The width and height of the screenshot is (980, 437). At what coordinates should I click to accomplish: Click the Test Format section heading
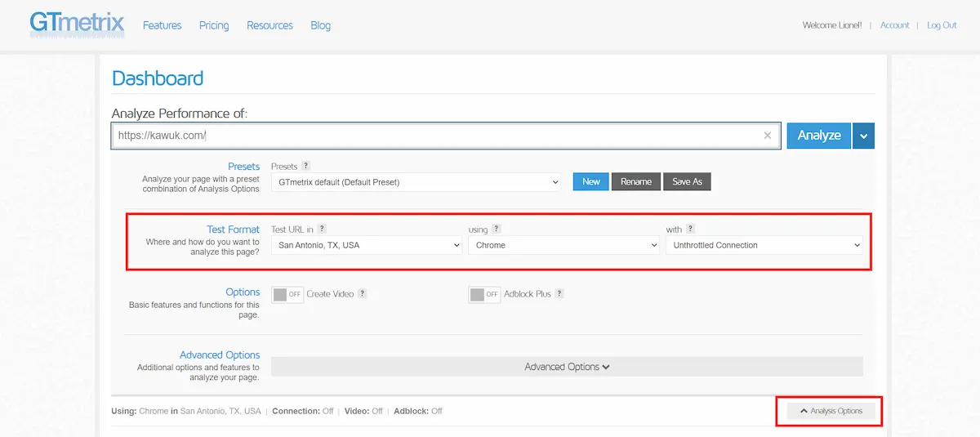pos(234,230)
